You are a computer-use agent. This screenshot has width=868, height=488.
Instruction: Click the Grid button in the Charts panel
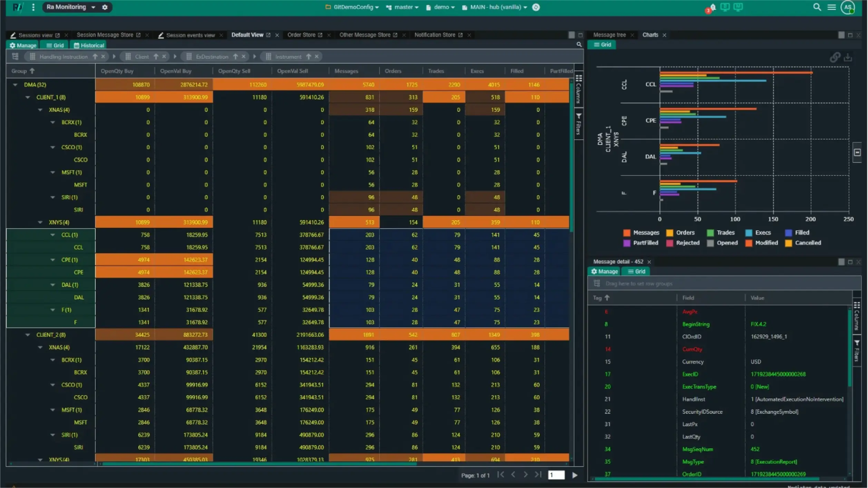pos(602,44)
